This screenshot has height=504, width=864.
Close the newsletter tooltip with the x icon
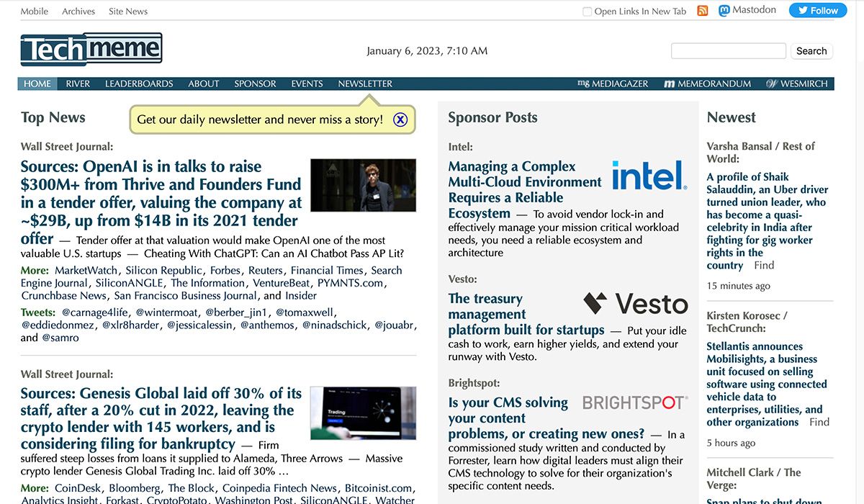[401, 120]
